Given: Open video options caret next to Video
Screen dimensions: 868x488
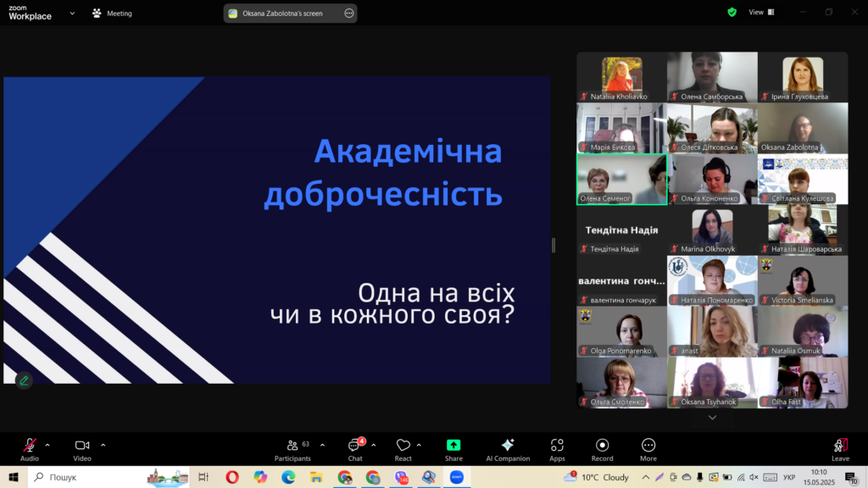Looking at the screenshot, I should 103,445.
